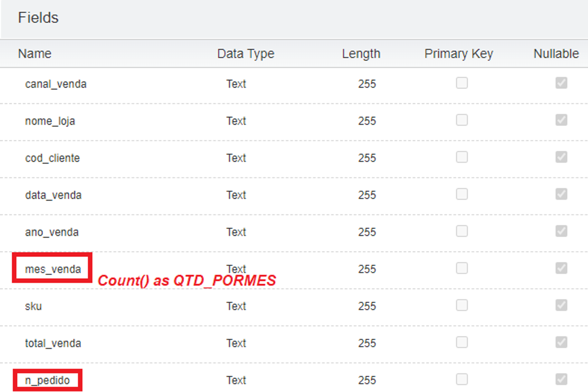Click the 255 length value of cod_cliente
This screenshot has height=392, width=588.
tap(367, 158)
